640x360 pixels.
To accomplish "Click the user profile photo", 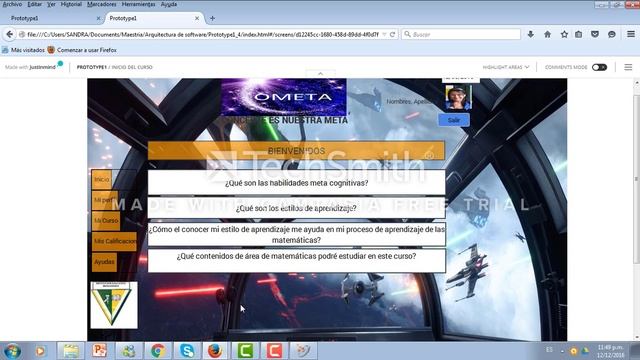I will 458,97.
